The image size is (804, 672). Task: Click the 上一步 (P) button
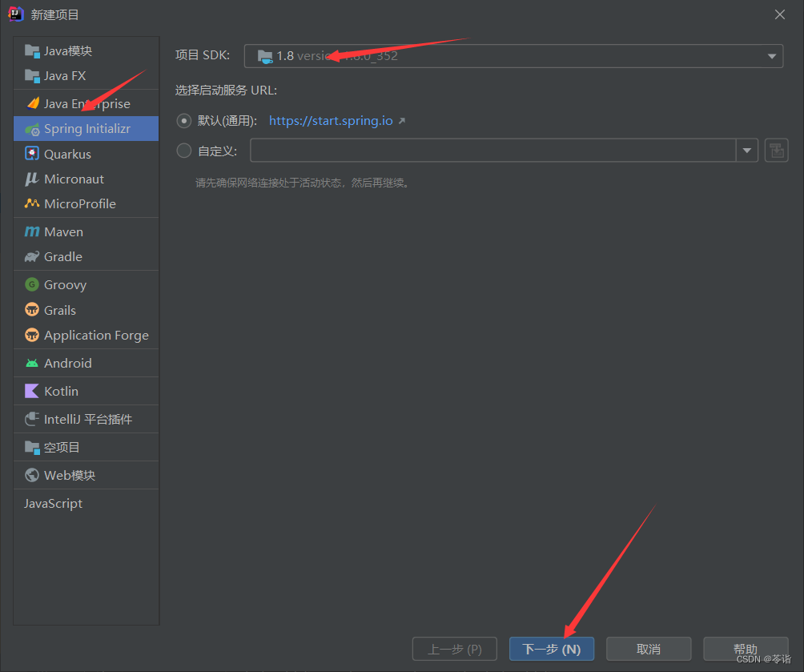(x=455, y=649)
